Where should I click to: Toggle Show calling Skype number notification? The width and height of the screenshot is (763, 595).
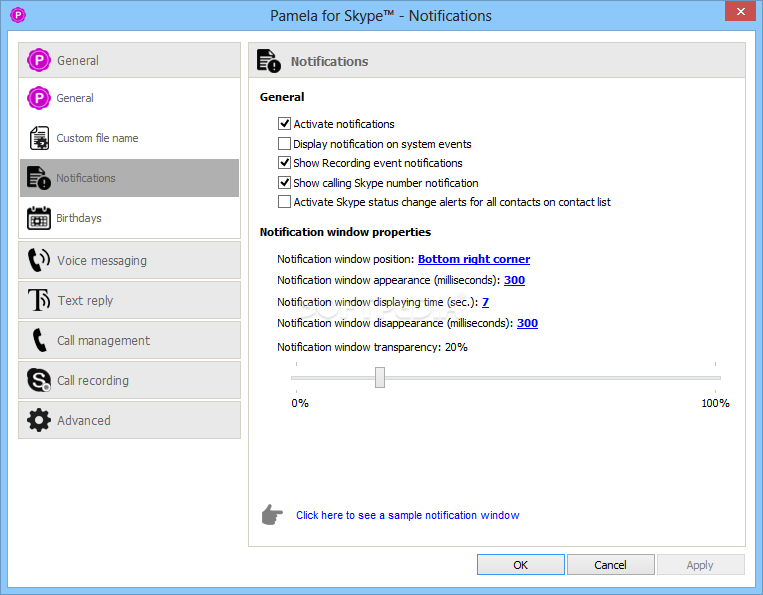click(x=284, y=182)
